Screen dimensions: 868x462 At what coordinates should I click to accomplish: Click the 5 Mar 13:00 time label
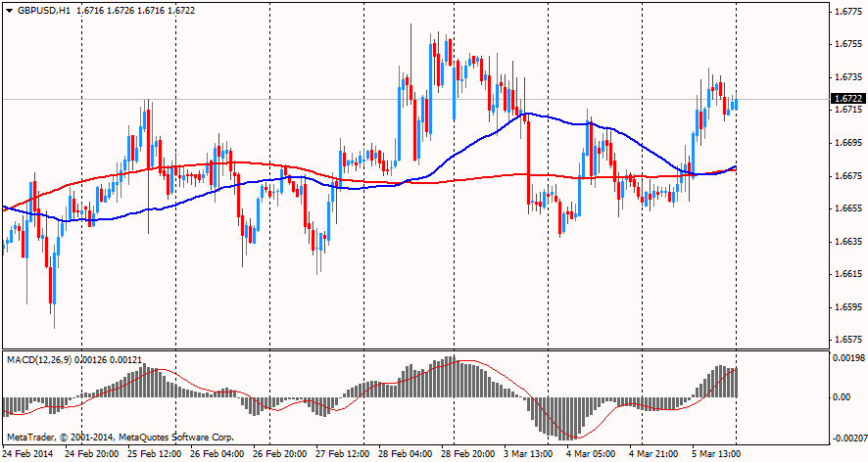714,454
